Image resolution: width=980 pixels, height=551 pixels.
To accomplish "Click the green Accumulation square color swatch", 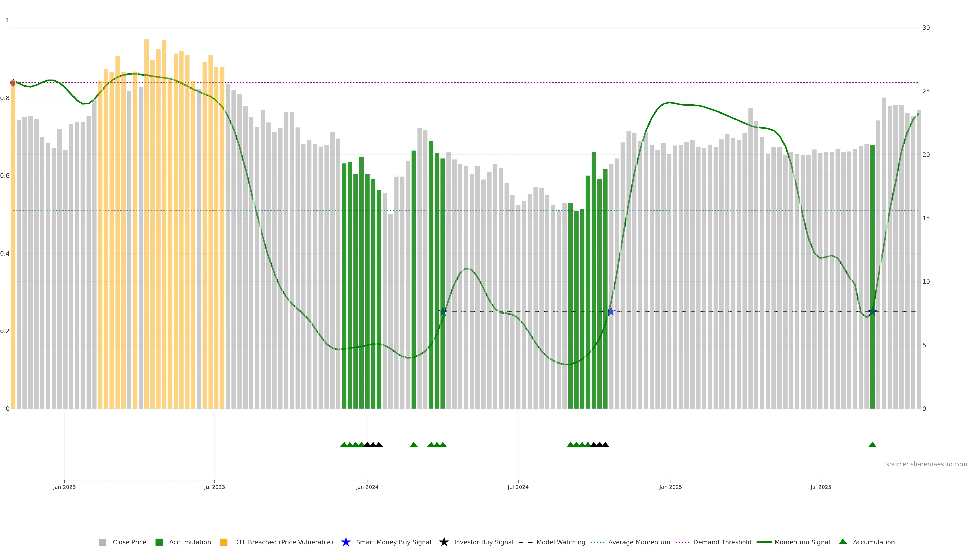I will 159,542.
